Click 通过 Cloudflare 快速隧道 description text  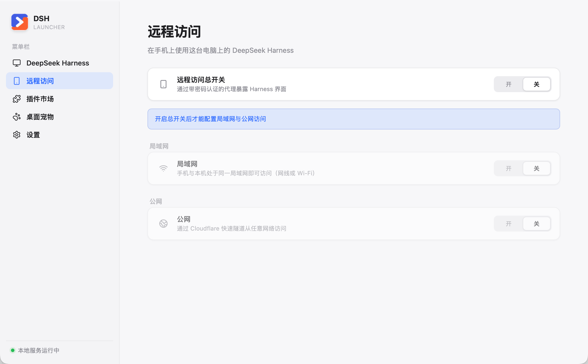tap(231, 229)
